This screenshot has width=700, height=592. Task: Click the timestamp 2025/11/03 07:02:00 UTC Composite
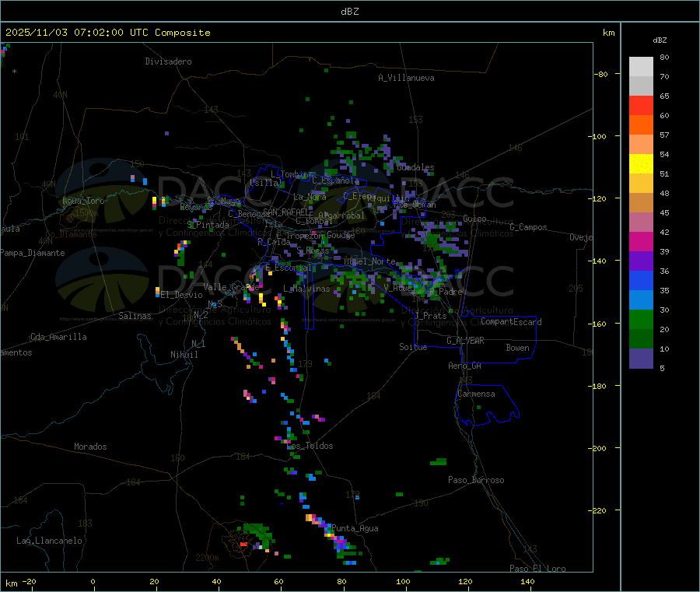coord(107,33)
